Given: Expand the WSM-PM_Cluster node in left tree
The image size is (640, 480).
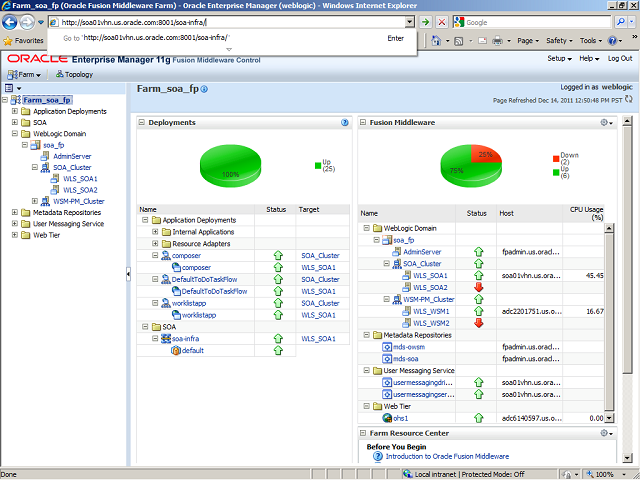Looking at the screenshot, I should [x=35, y=201].
